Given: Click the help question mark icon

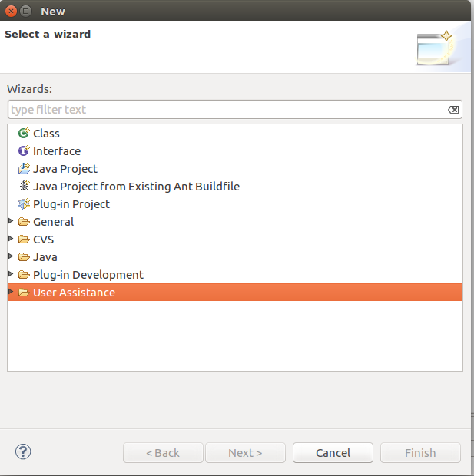Looking at the screenshot, I should coord(22,451).
